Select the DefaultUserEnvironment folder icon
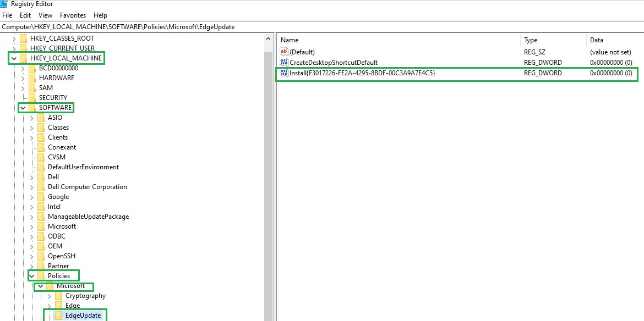Image resolution: width=644 pixels, height=321 pixels. [x=41, y=167]
